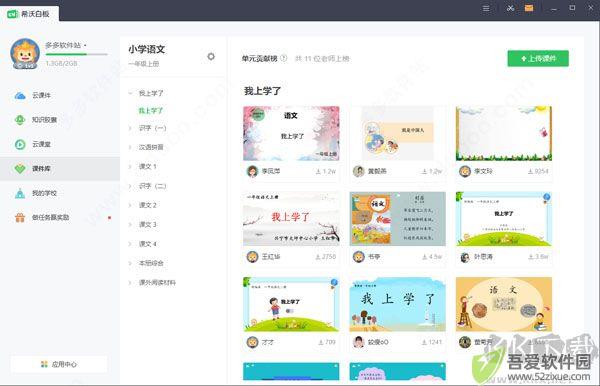Open dropdown arrow beside 多多软件站 username

point(85,46)
